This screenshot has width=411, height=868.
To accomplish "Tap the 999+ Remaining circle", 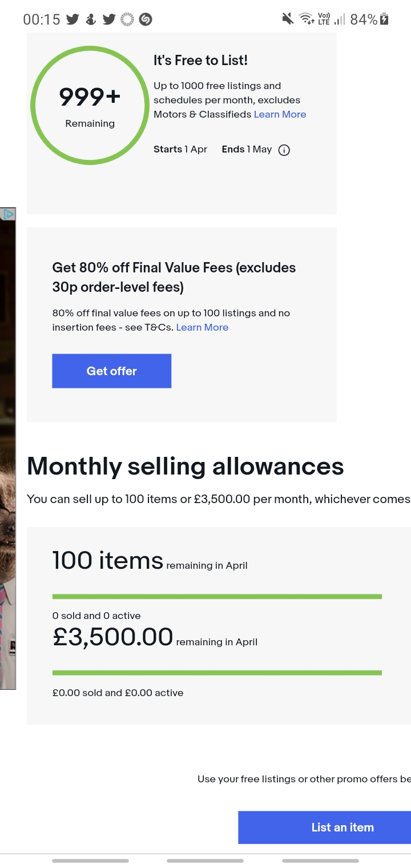I will coord(90,105).
